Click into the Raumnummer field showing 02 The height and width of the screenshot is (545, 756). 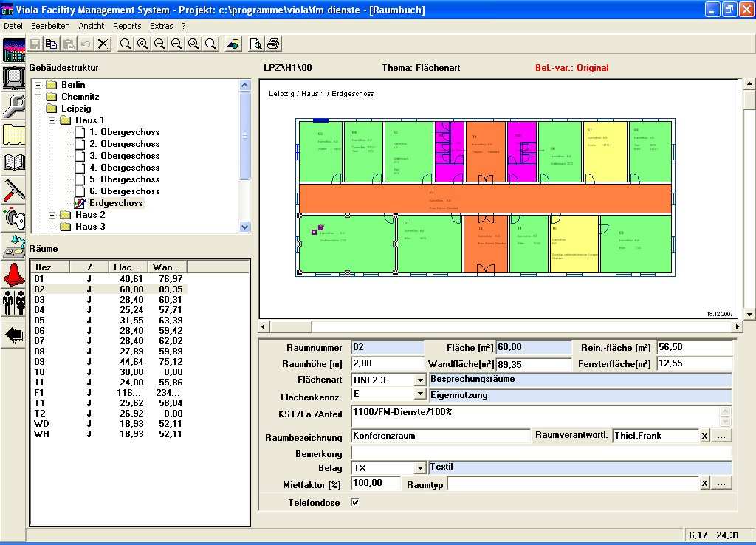(388, 347)
